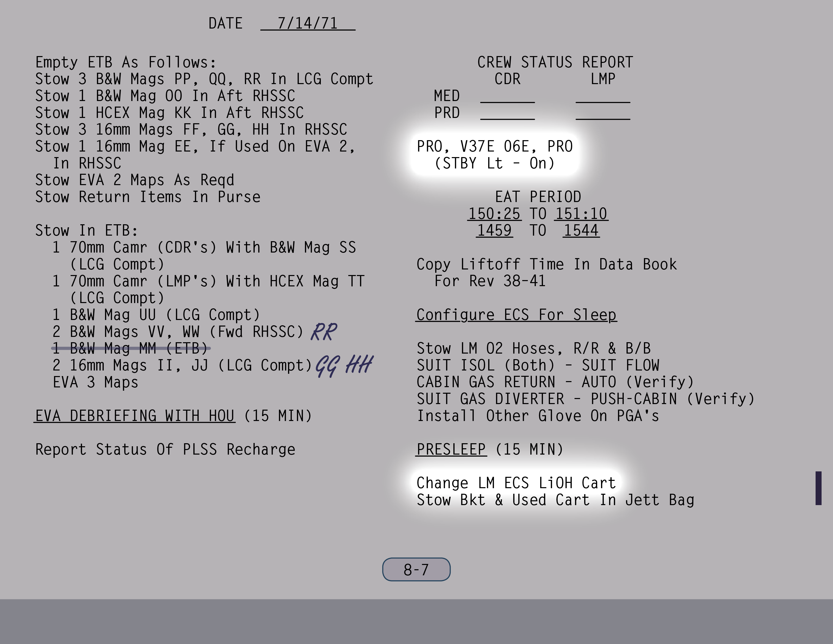Screen dimensions: 833x644
Task: Click the Change LM ECS LiOH Cart line
Action: click(x=516, y=483)
